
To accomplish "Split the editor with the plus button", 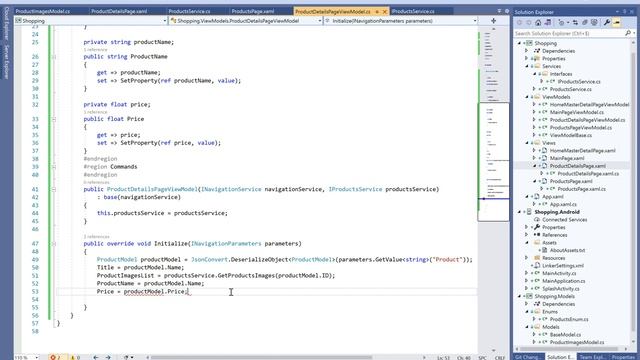I will tap(493, 20).
